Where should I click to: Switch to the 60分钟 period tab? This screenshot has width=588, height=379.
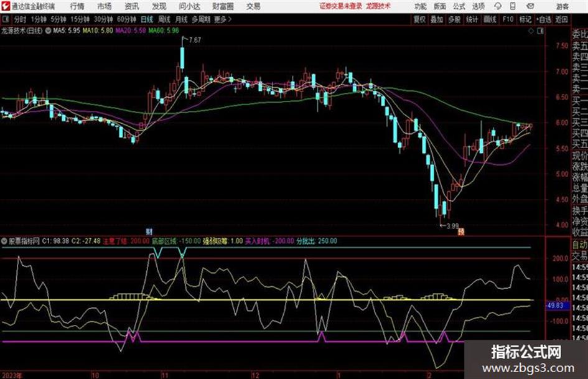(x=126, y=19)
